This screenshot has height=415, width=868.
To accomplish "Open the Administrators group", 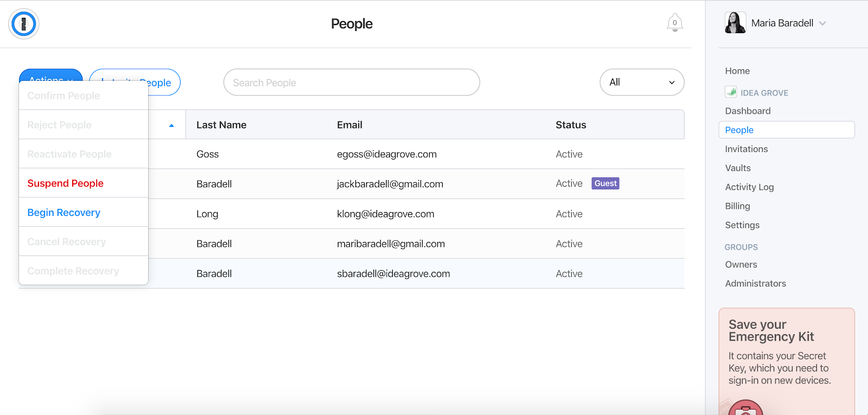I will [755, 284].
